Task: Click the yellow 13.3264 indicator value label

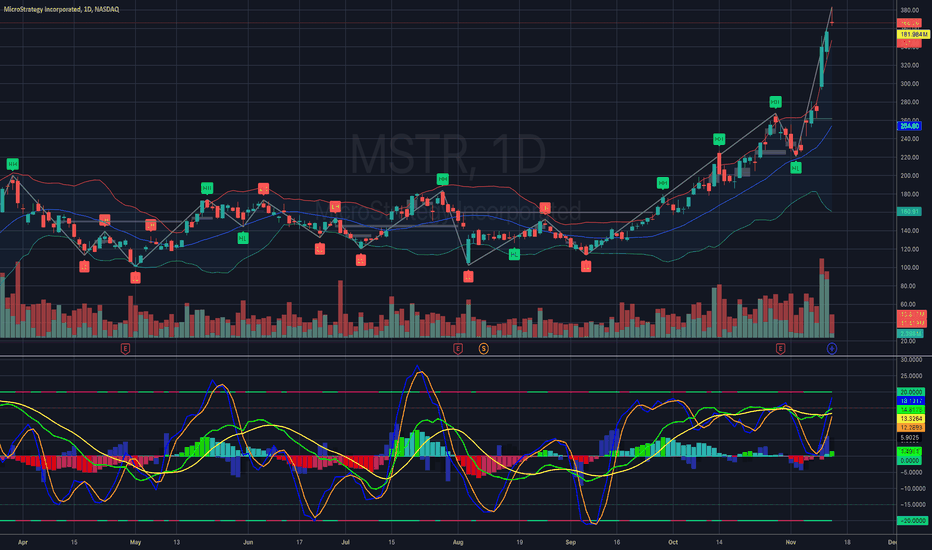Action: [x=911, y=419]
